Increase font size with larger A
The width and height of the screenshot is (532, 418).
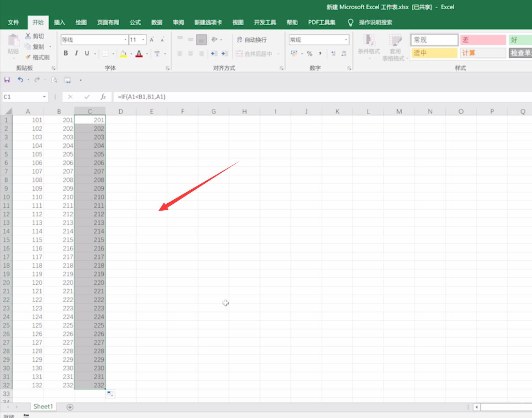click(x=152, y=40)
